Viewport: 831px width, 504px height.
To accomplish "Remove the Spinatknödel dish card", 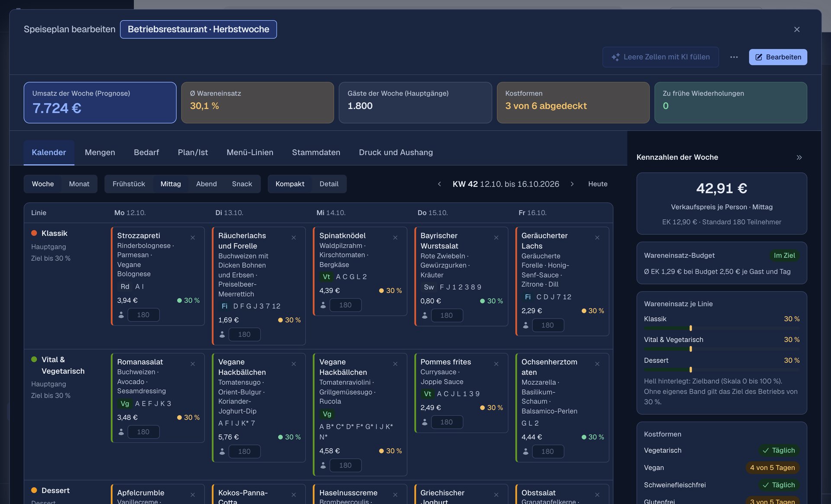I will [x=395, y=238].
